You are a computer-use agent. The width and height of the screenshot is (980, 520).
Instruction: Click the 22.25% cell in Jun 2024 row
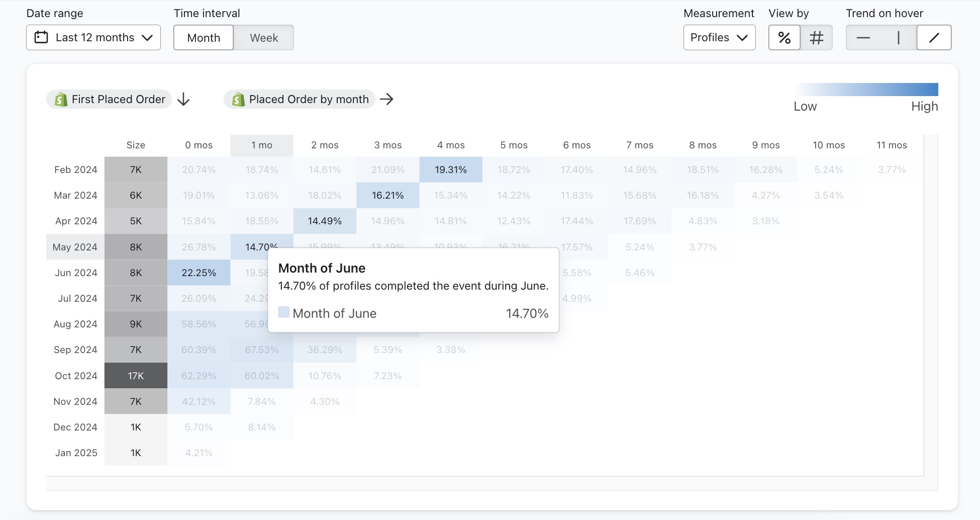pyautogui.click(x=199, y=273)
